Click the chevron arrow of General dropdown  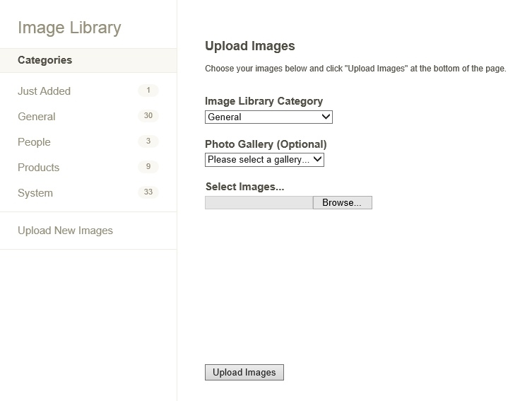[x=326, y=117]
